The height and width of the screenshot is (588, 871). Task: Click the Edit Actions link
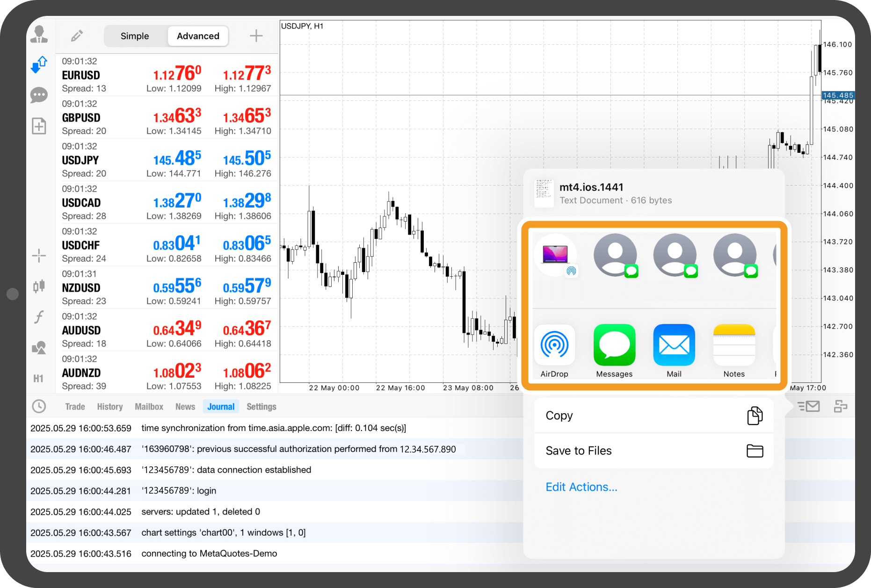581,487
